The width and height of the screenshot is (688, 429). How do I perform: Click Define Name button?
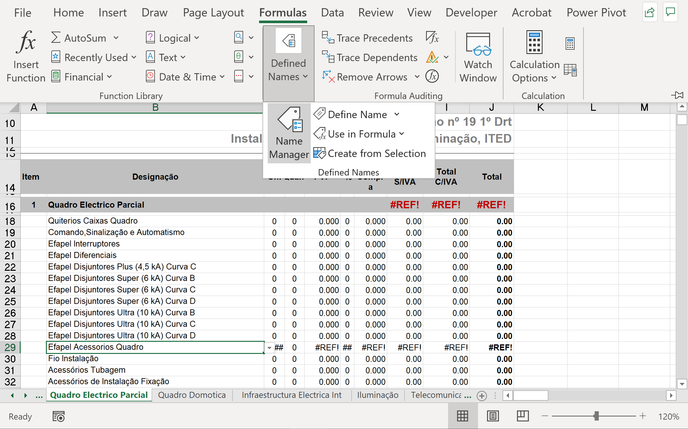[x=350, y=114]
